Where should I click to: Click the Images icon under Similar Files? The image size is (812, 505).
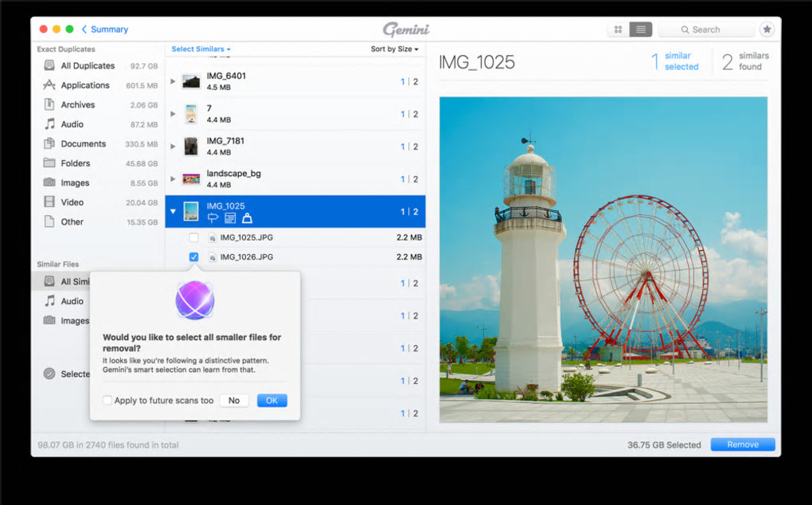(x=49, y=320)
